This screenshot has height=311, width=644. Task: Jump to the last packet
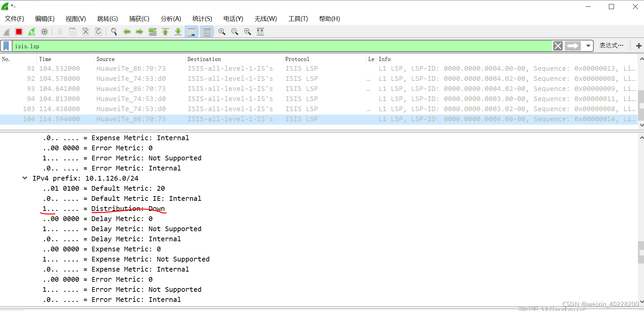click(x=178, y=32)
